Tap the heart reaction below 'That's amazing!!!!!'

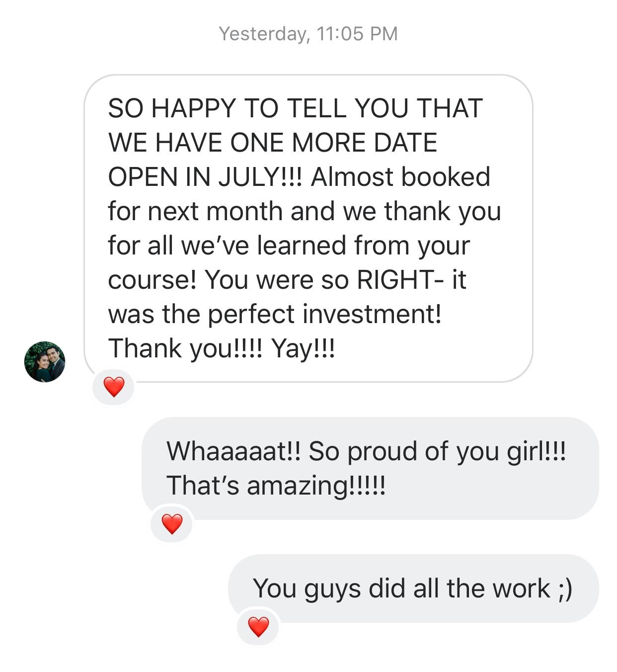(172, 523)
